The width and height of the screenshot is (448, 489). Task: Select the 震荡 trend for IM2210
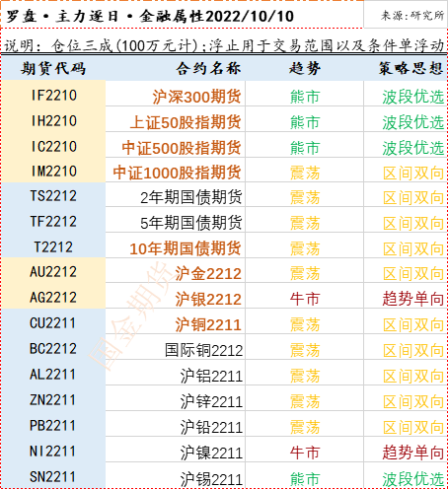305,173
